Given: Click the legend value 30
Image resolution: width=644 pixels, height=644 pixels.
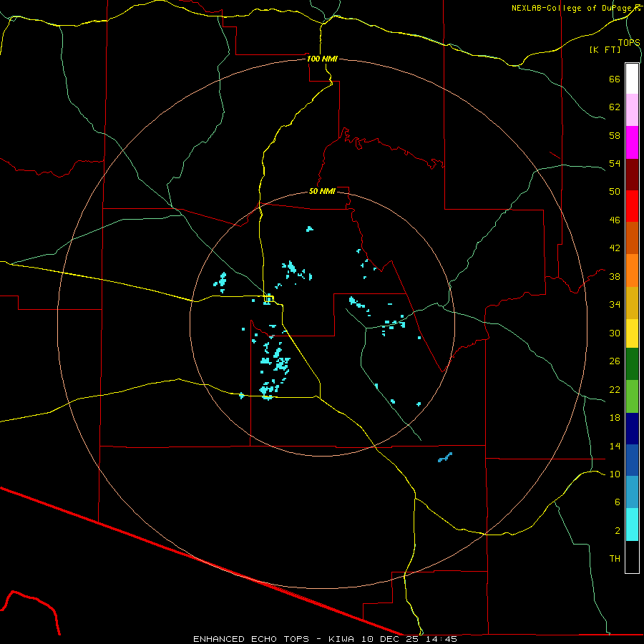Looking at the screenshot, I should tap(615, 333).
